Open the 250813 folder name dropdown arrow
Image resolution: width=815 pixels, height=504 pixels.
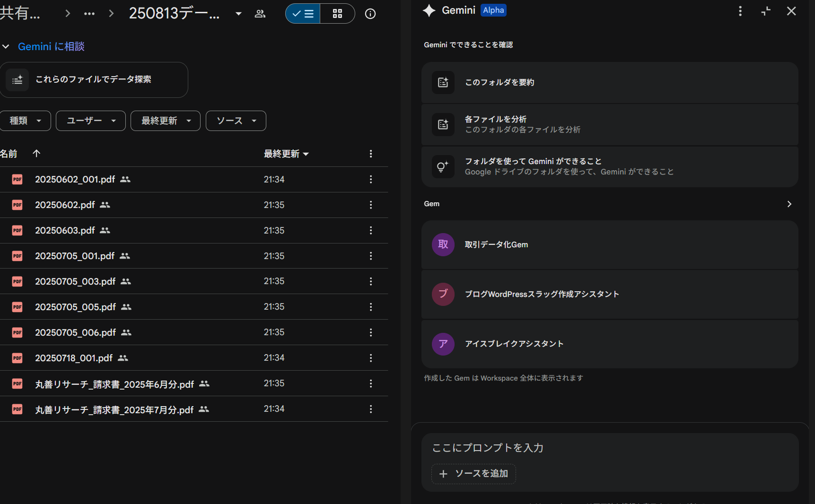tap(239, 14)
